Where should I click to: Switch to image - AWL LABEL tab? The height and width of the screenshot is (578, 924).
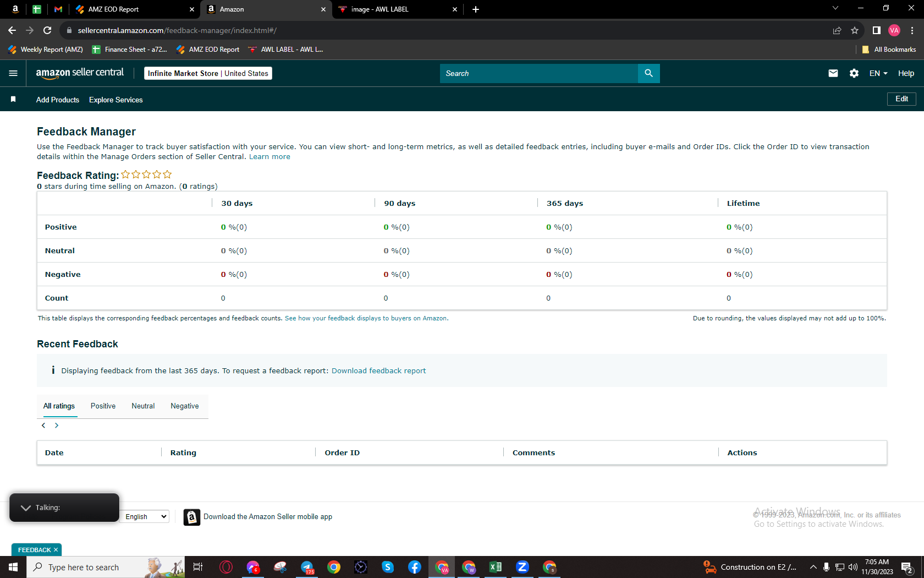pyautogui.click(x=398, y=9)
